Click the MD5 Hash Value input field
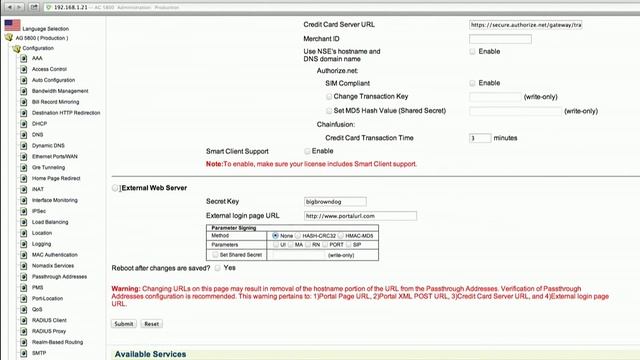The height and width of the screenshot is (360, 640). 516,111
